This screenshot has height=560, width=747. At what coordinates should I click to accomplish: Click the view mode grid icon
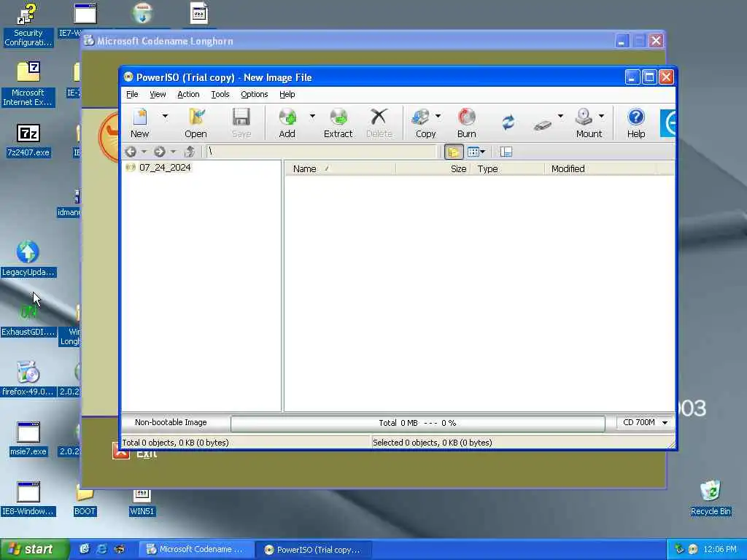click(473, 152)
